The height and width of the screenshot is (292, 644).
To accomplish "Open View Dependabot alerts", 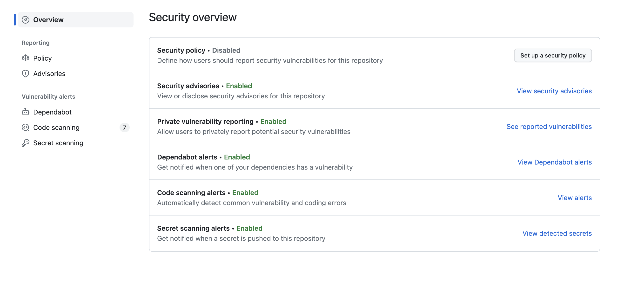I will click(555, 162).
